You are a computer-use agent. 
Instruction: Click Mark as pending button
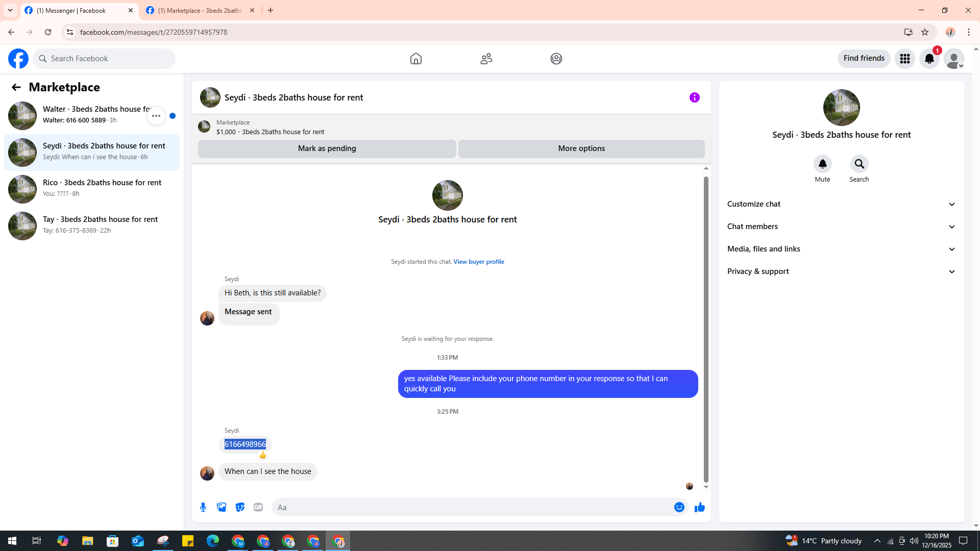327,148
